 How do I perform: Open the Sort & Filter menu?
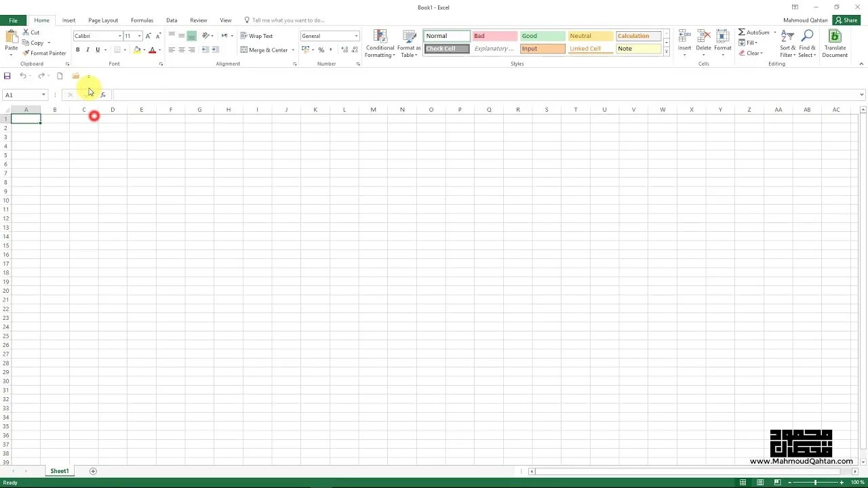[x=787, y=43]
